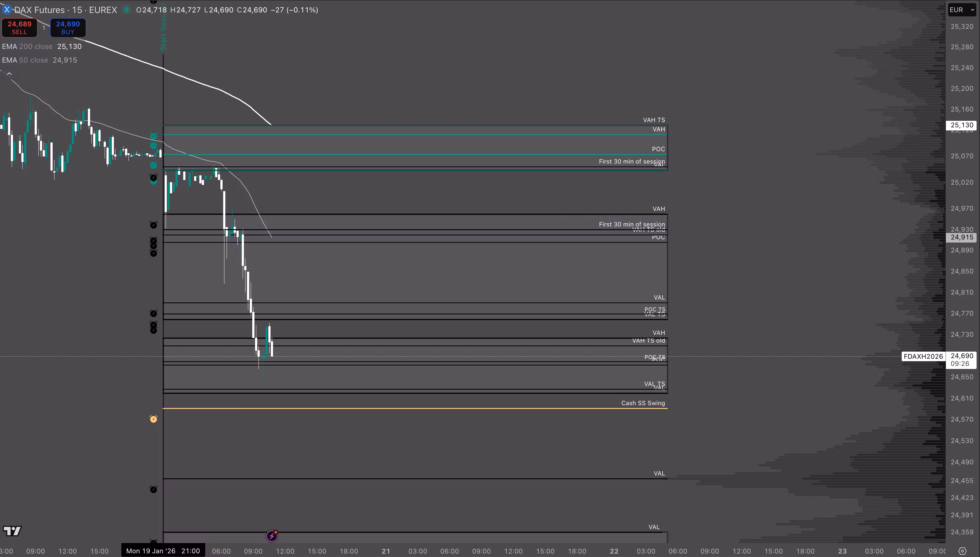980x557 pixels.
Task: Click the orange alert clock icon
Action: [153, 419]
